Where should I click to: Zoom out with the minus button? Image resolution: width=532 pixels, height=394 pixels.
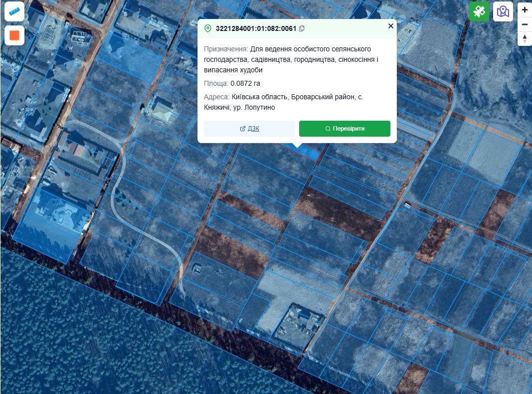point(525,24)
